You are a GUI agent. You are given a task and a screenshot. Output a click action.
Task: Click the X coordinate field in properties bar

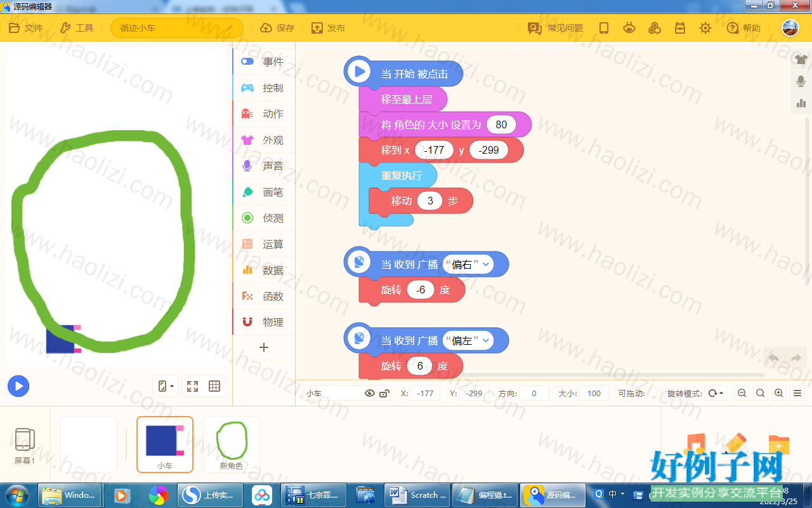[425, 393]
